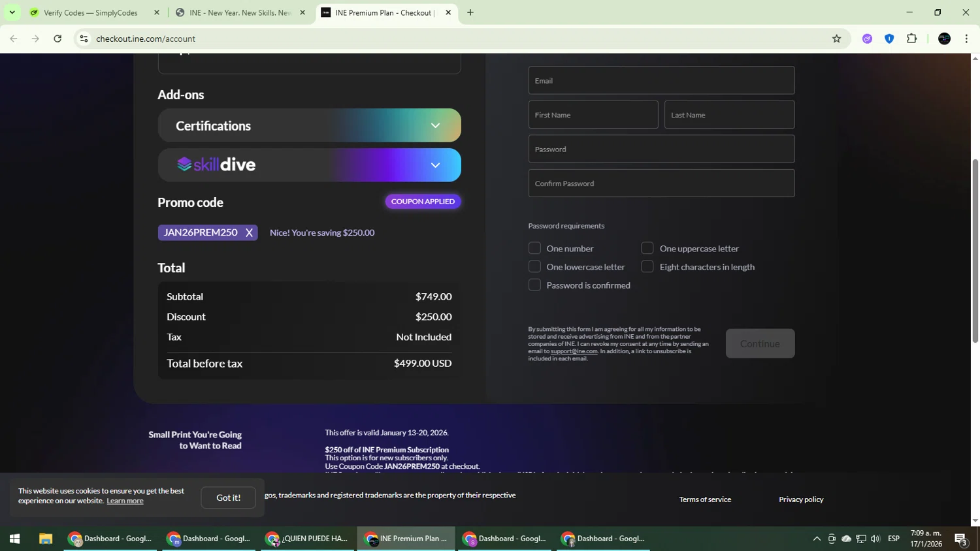Switch the ESP input language indicator
This screenshot has width=980, height=551.
(894, 539)
